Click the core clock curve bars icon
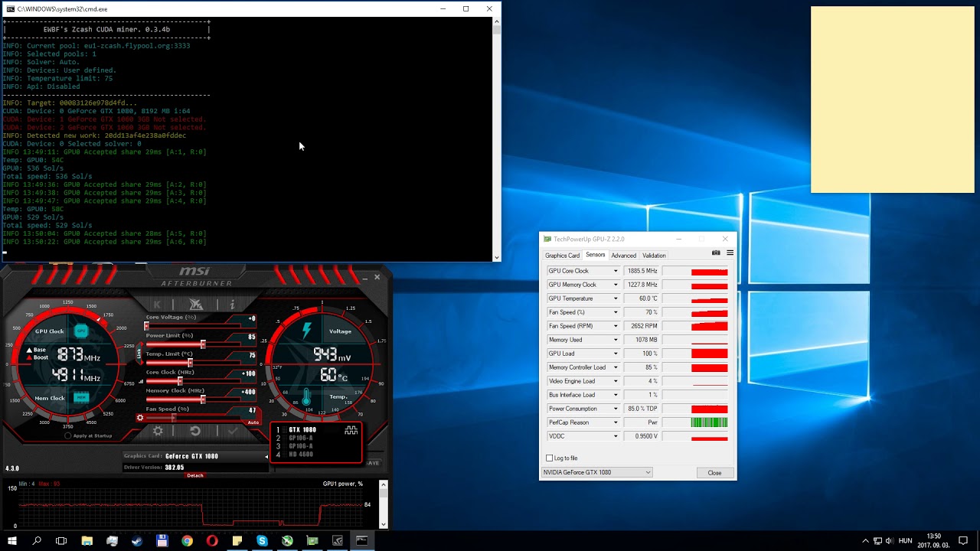The height and width of the screenshot is (551, 980). 141,381
